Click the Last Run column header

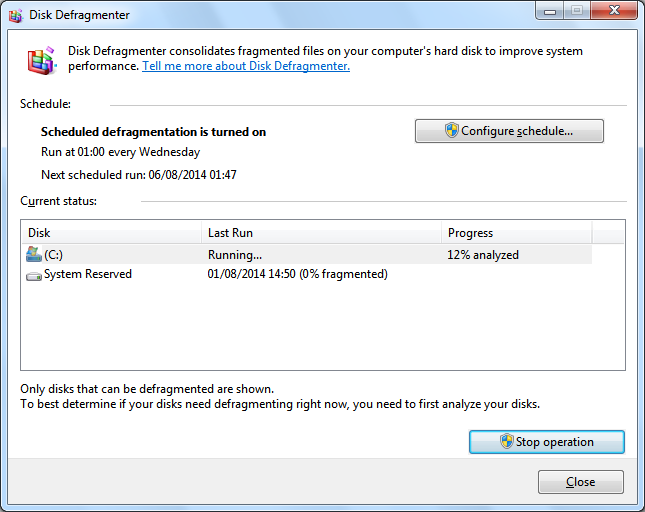point(321,232)
